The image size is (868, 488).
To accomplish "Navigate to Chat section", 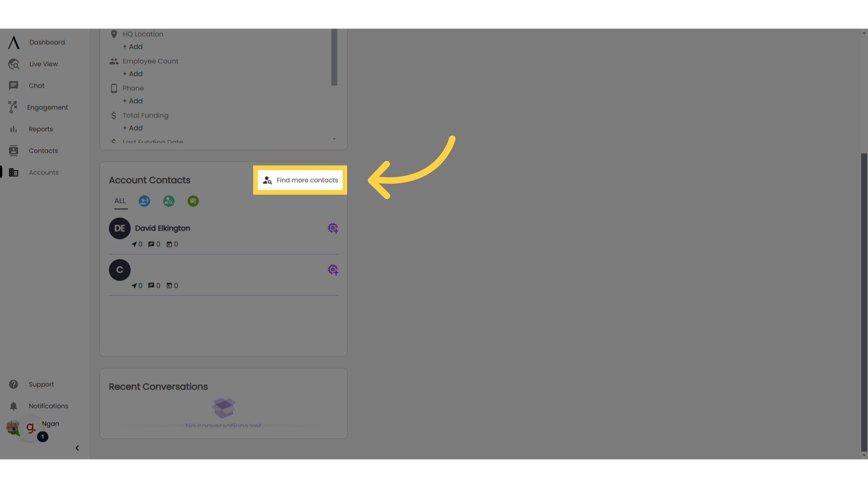I will click(36, 85).
